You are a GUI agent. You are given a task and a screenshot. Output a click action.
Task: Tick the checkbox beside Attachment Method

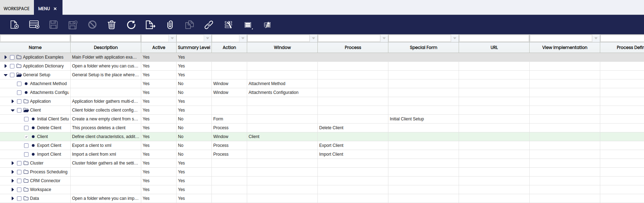coord(19,84)
